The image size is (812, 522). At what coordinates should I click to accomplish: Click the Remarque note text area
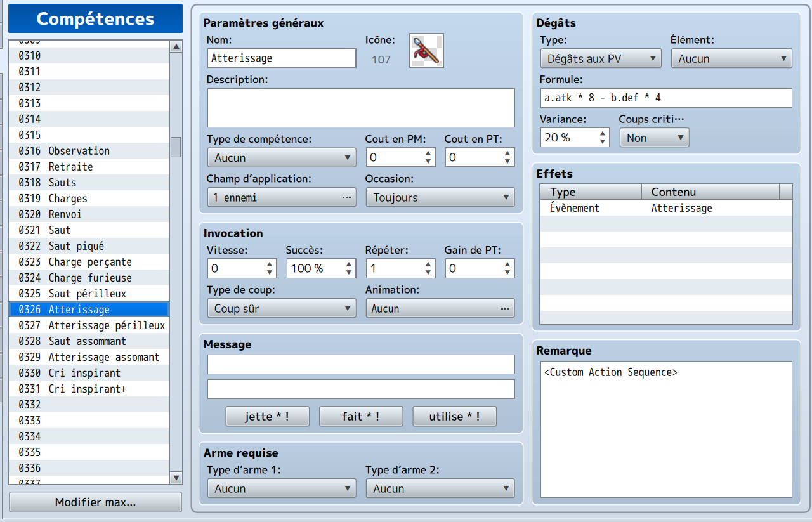click(x=666, y=429)
